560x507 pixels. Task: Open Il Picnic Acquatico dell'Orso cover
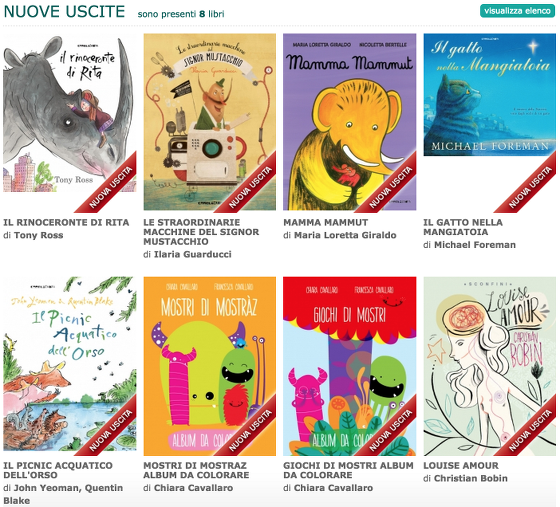70,365
